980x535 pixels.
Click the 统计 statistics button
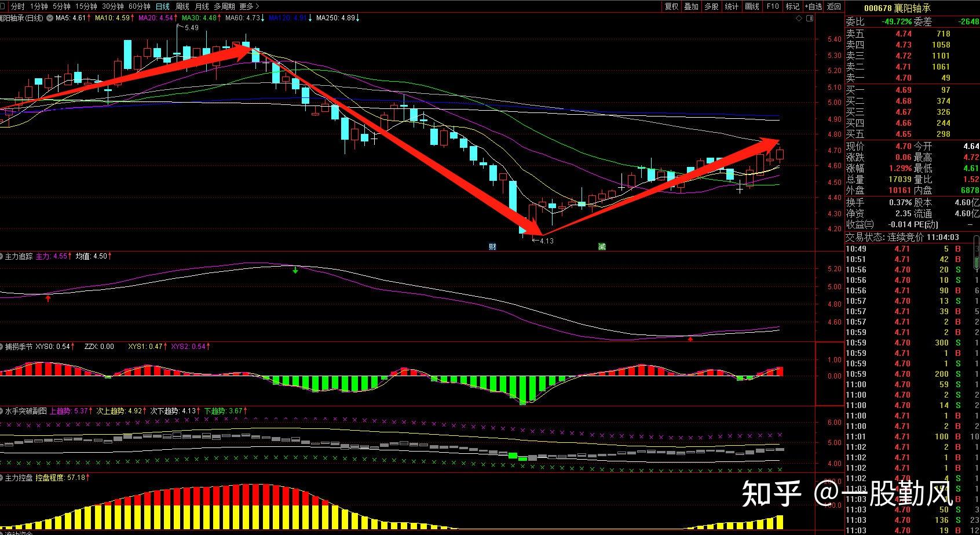tap(732, 6)
